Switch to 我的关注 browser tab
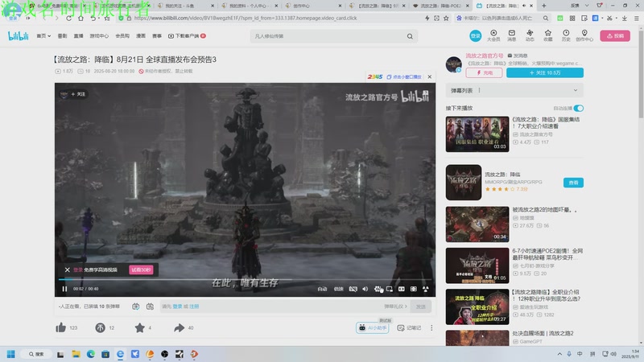This screenshot has height=362, width=644. tap(186, 6)
